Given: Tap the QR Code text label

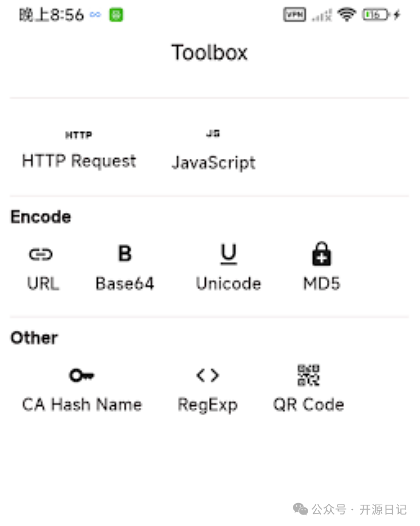Looking at the screenshot, I should 309,405.
